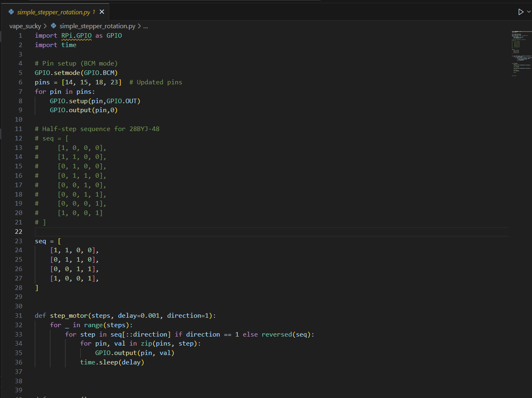
Task: Click 'for _ in range(steps):' on line 32
Action: point(91,325)
